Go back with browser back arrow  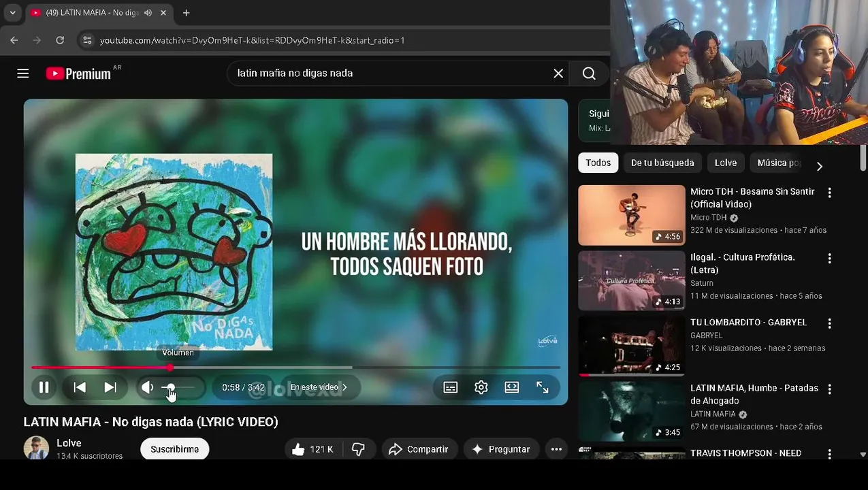click(14, 40)
